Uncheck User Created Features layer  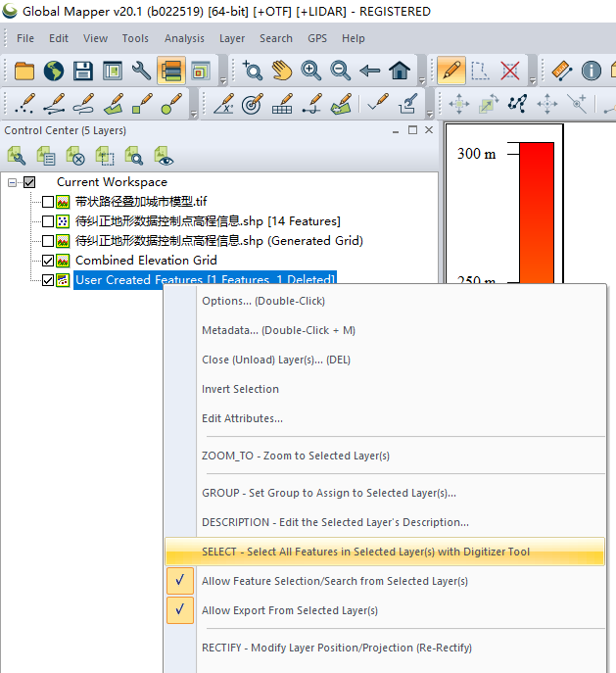pos(48,280)
